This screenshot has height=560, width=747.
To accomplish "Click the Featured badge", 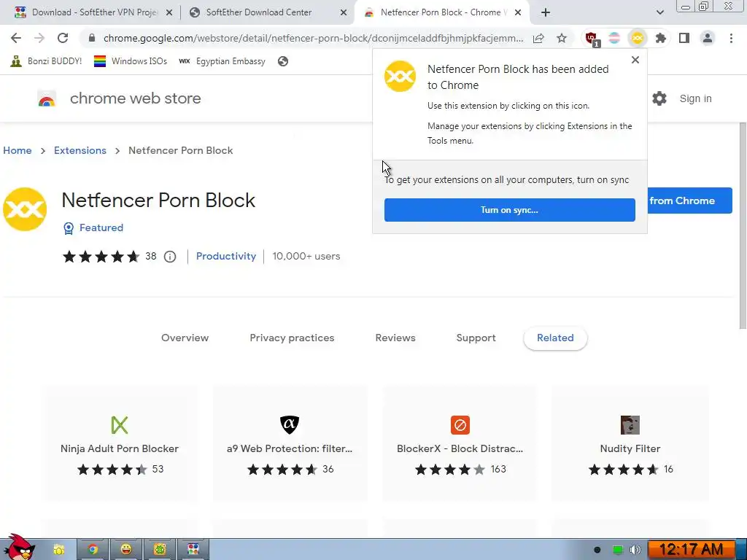I will coord(93,228).
